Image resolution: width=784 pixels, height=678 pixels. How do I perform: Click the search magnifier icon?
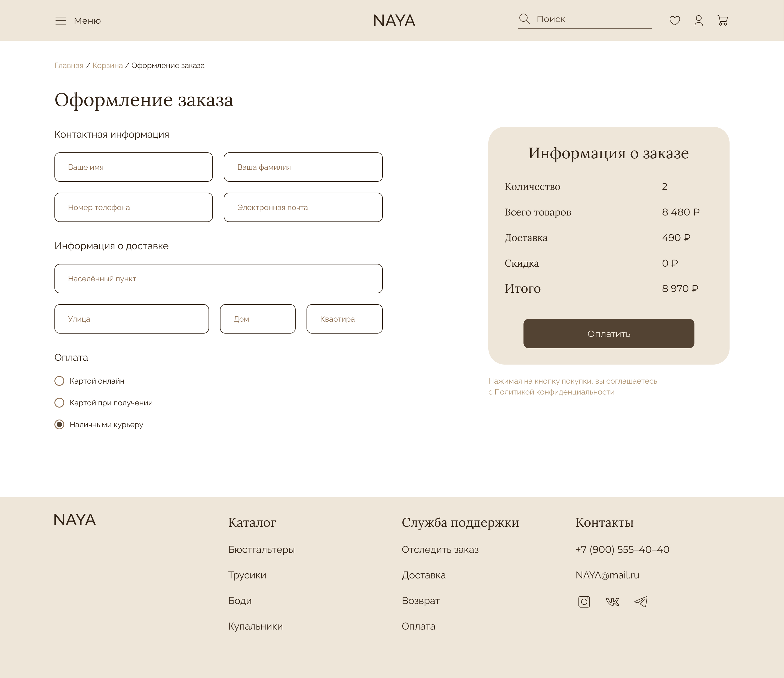tap(524, 19)
